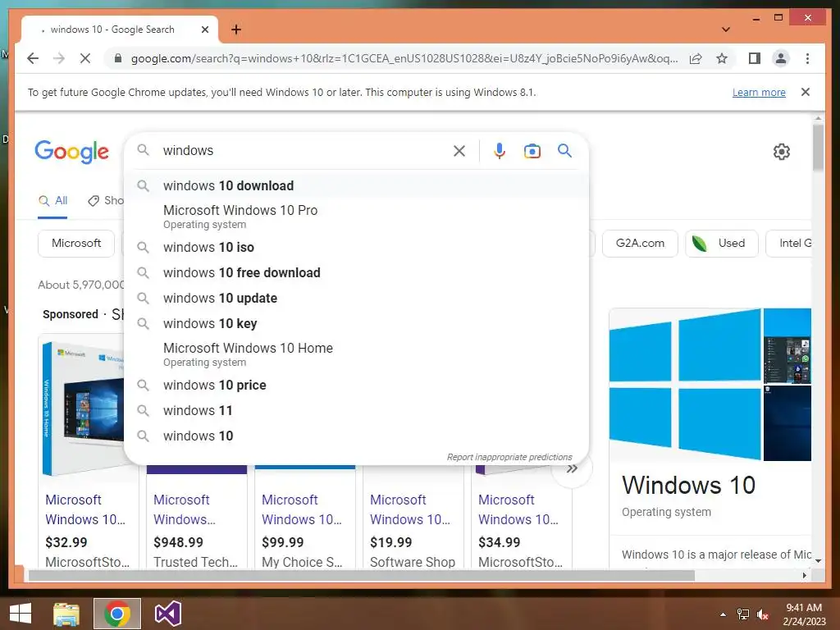Image resolution: width=840 pixels, height=630 pixels.
Task: Open the network tray icon
Action: pyautogui.click(x=743, y=614)
